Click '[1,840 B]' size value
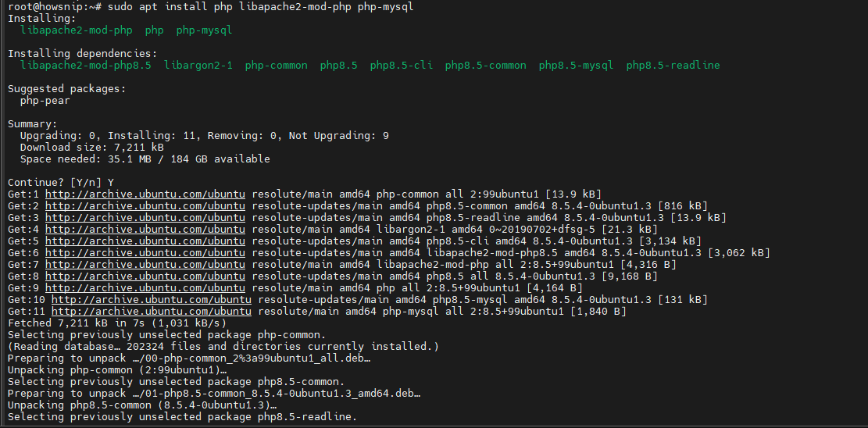This screenshot has height=428, width=868. point(598,312)
